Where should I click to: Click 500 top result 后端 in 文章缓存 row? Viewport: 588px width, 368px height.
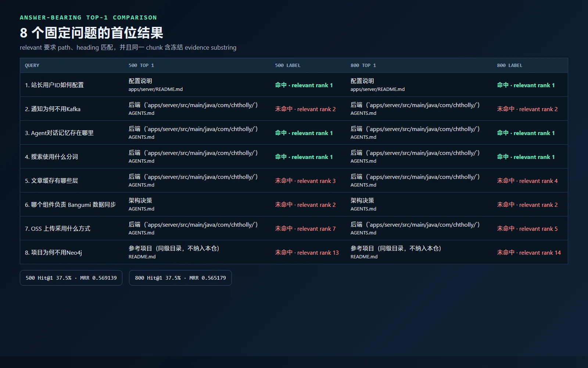[x=193, y=177]
